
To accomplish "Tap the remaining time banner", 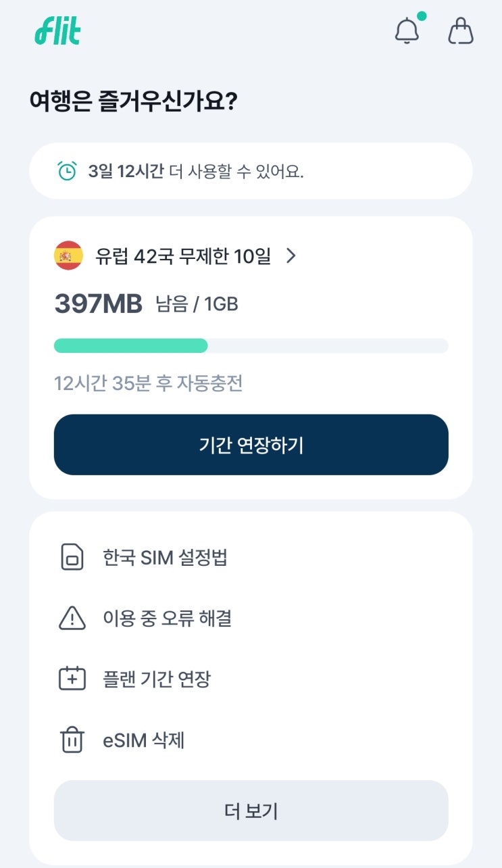I will (251, 171).
